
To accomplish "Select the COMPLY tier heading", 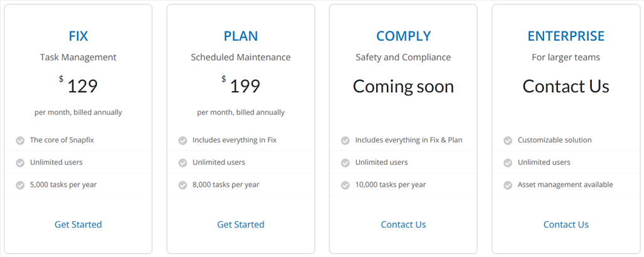I will click(x=403, y=36).
